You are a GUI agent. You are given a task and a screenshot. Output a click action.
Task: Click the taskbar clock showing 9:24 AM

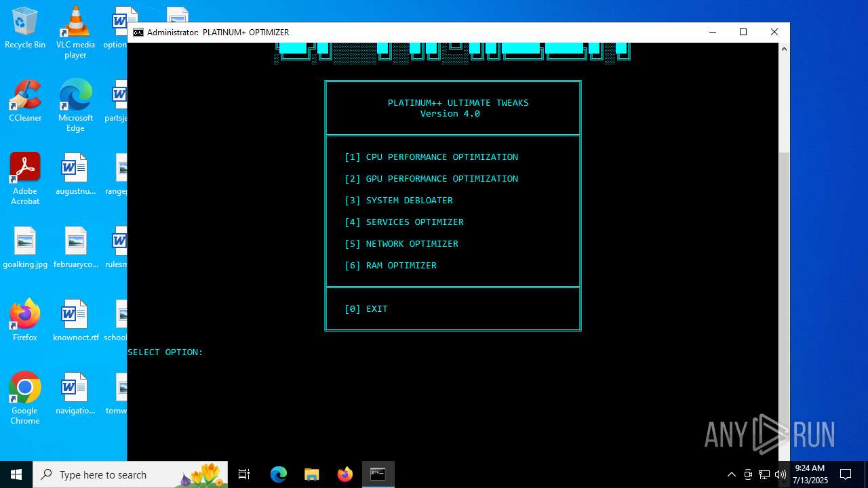pos(810,474)
